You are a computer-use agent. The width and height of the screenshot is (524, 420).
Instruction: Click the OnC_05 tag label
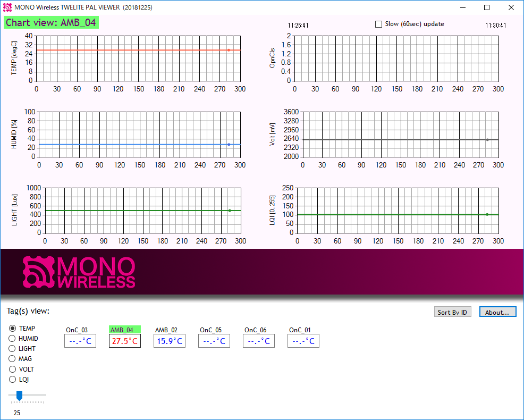[211, 330]
